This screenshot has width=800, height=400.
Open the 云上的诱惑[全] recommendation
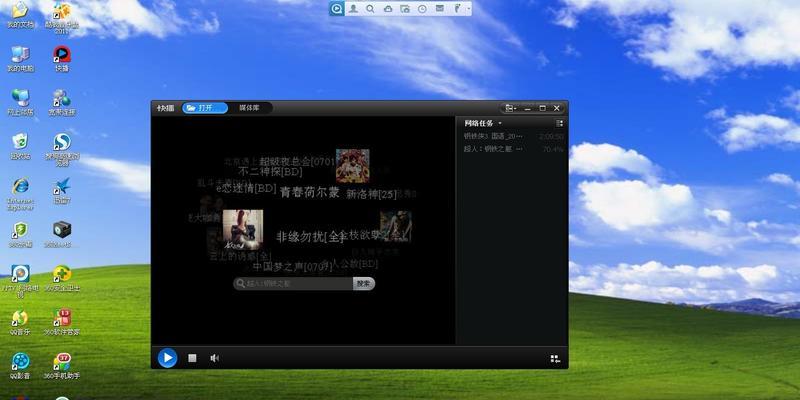240,256
